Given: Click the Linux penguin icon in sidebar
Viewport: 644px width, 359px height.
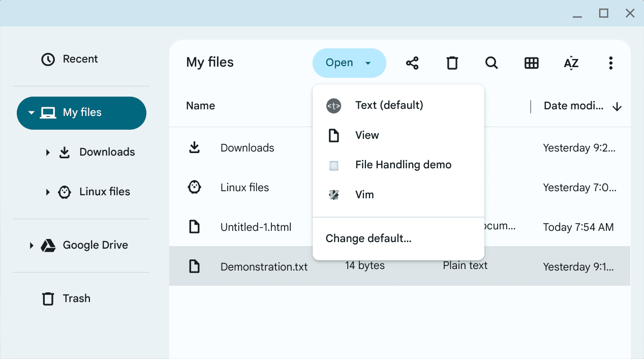Looking at the screenshot, I should tap(64, 192).
